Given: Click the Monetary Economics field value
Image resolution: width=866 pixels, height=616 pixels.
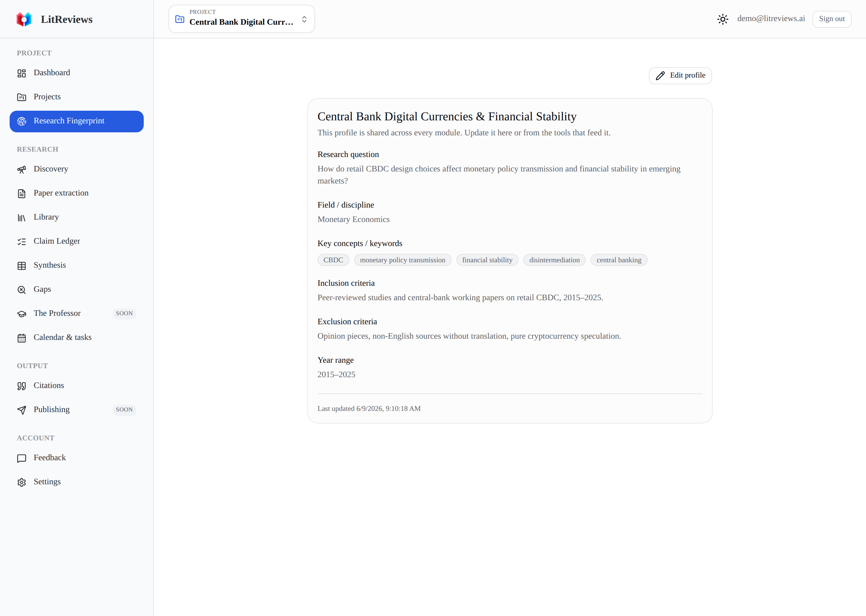Looking at the screenshot, I should tap(353, 220).
